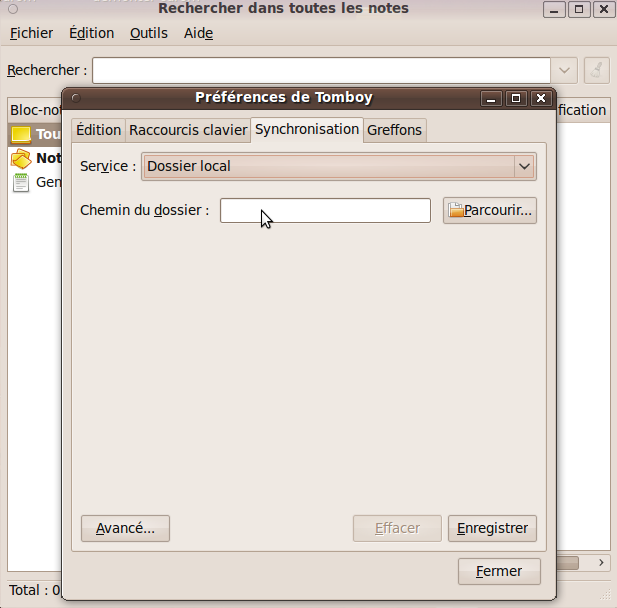Screen dimensions: 617x608
Task: Click the Parcourir folder browse button
Action: click(x=490, y=211)
